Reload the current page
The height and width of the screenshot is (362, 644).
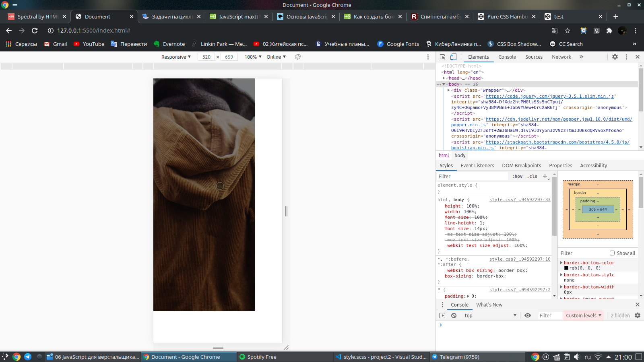point(35,31)
